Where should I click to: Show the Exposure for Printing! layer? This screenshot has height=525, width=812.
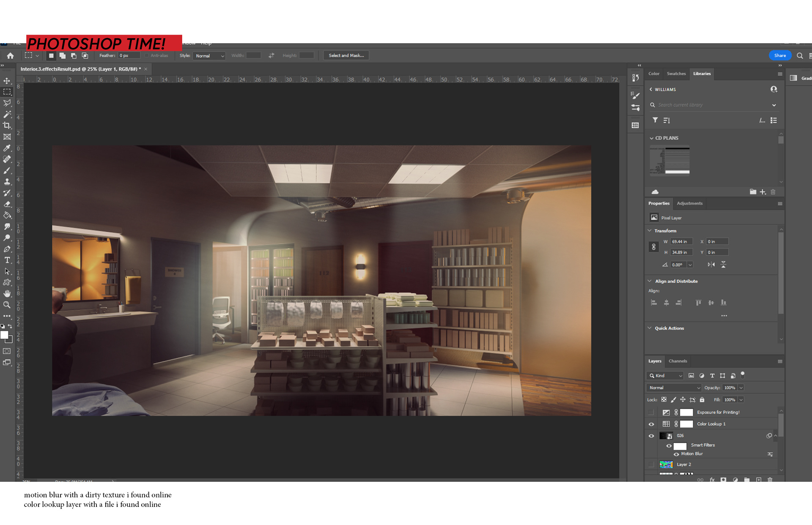(651, 412)
